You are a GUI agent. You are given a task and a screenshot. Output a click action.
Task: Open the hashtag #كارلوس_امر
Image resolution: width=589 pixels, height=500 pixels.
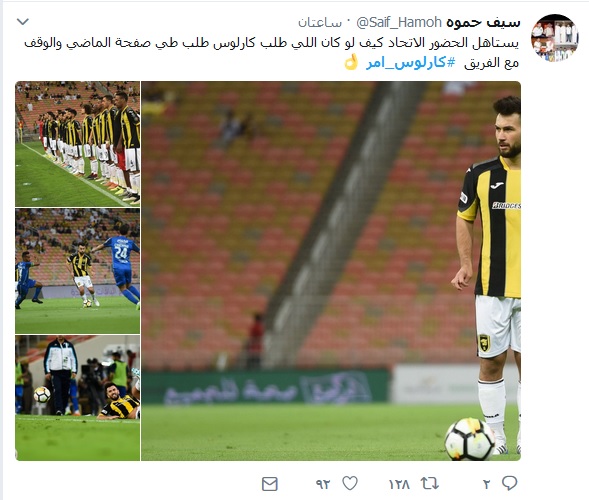point(411,62)
